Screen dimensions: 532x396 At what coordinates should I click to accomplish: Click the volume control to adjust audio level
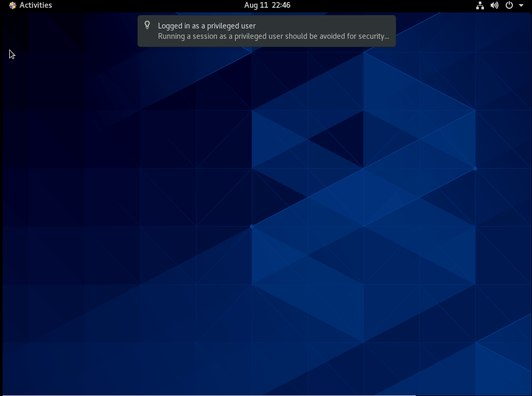tap(493, 5)
